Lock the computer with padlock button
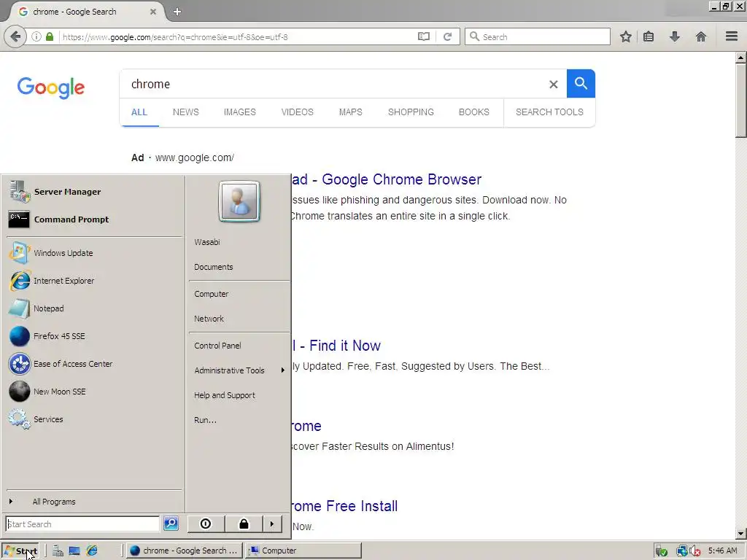Screen dimensions: 747x560 point(244,524)
